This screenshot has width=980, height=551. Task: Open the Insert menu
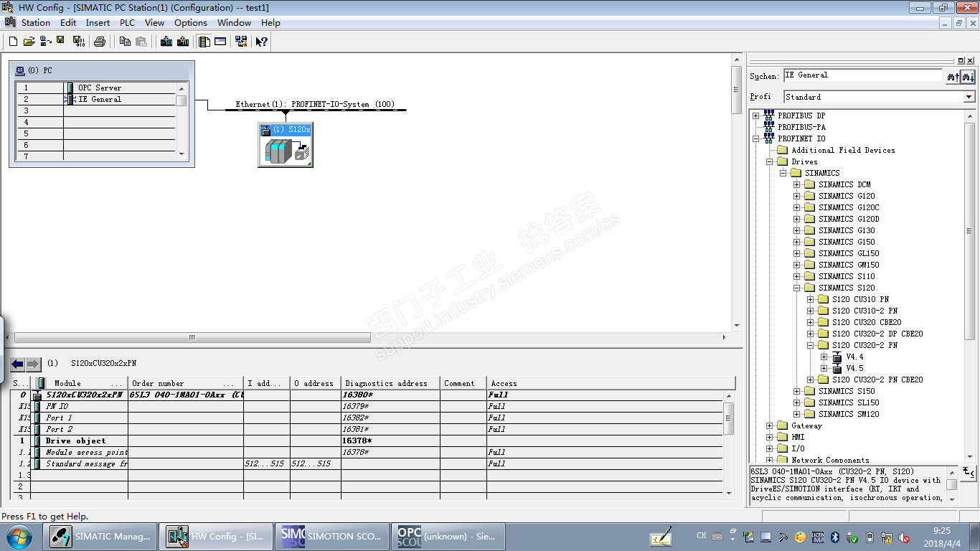(98, 23)
